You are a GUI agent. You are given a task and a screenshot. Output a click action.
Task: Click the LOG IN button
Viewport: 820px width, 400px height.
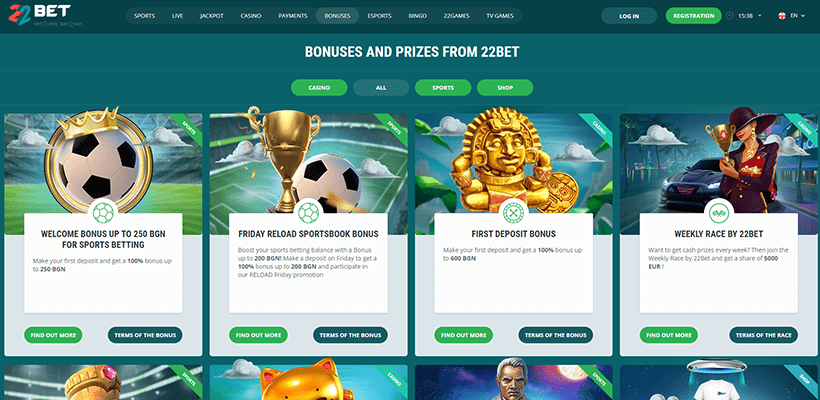(629, 16)
